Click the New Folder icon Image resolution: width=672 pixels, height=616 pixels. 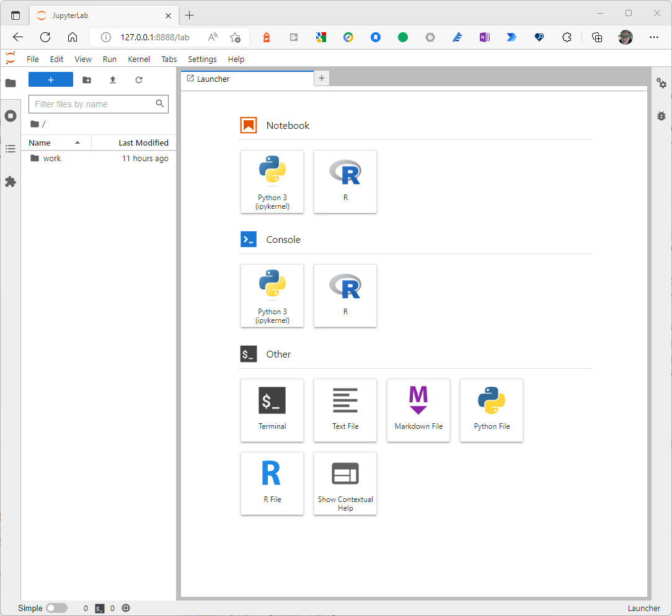point(87,80)
